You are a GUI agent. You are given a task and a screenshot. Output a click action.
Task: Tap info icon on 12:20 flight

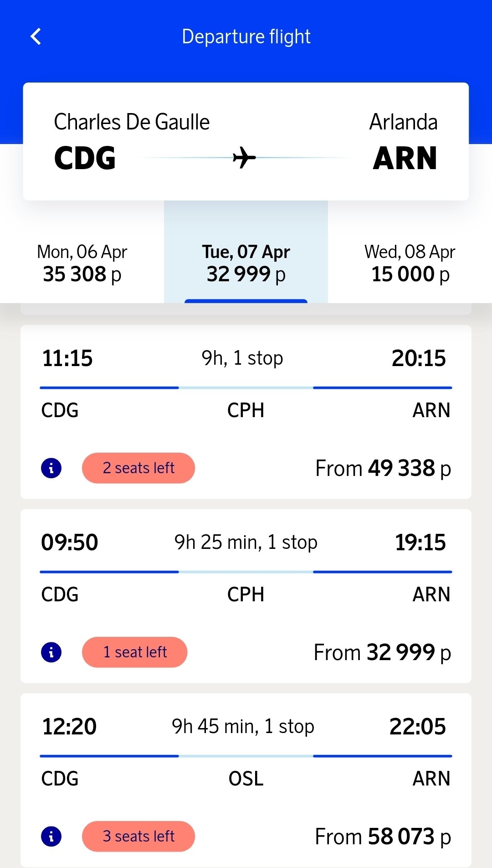(x=51, y=837)
